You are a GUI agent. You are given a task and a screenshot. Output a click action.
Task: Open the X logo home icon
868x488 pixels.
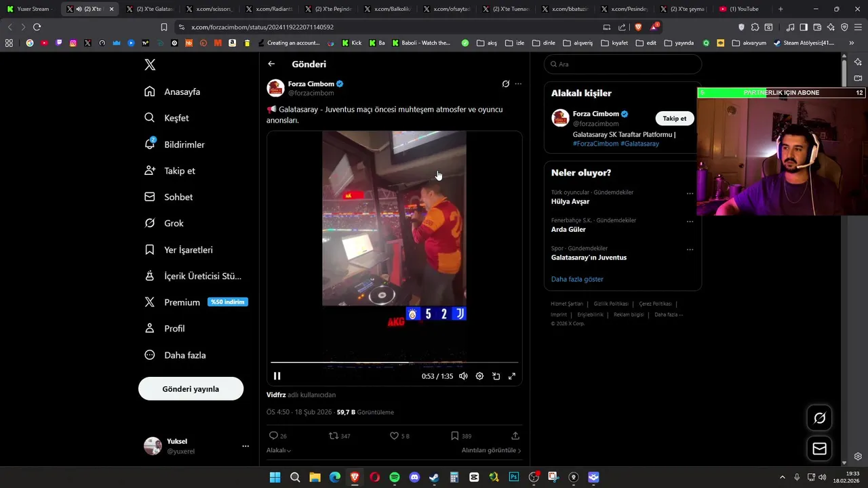coord(150,64)
